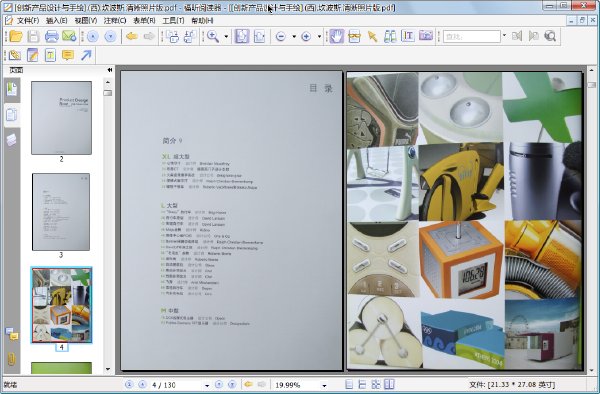Select the yellow comment note tool
Viewport: 600px width, 394px height.
pyautogui.click(x=68, y=55)
